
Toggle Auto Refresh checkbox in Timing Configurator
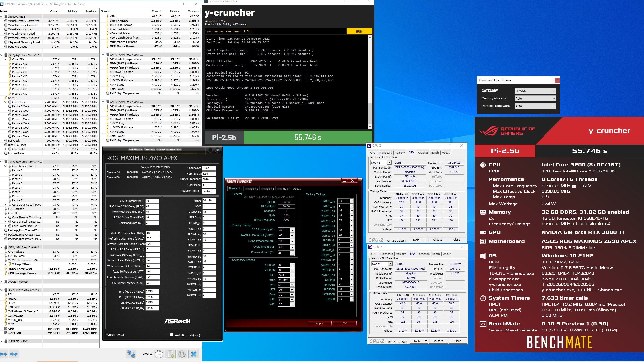point(172,335)
